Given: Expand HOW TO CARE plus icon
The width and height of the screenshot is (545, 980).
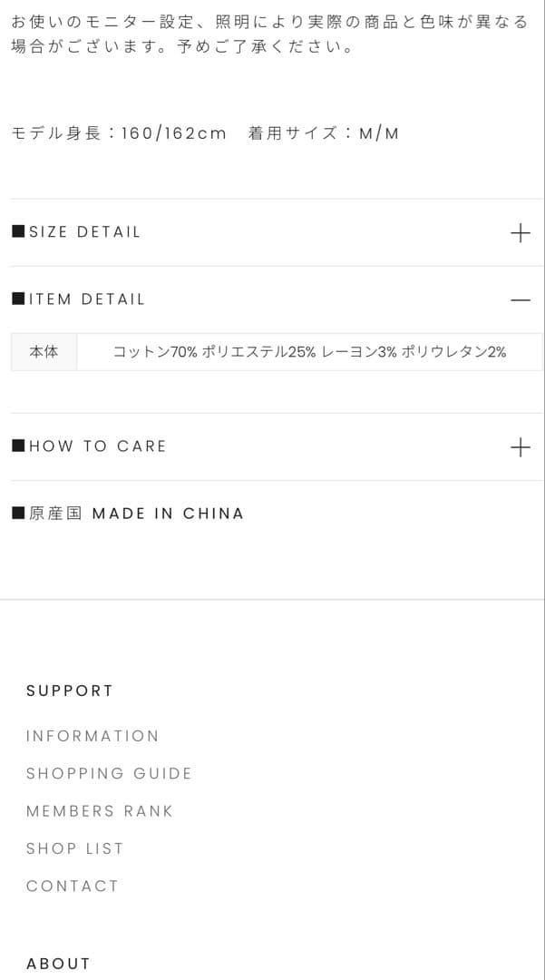Looking at the screenshot, I should click(x=520, y=446).
